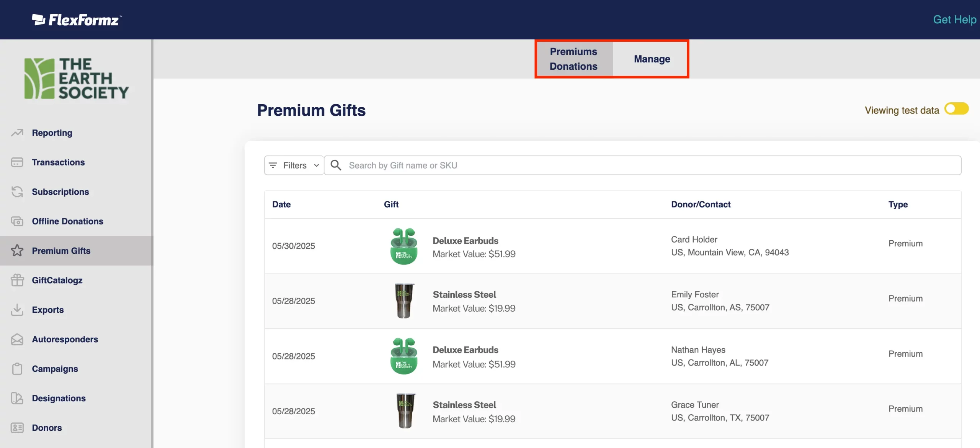Toggle the Viewing test data switch

coord(956,109)
